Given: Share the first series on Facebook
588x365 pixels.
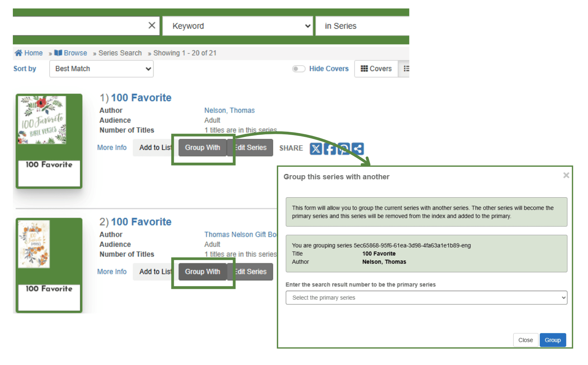Looking at the screenshot, I should pos(330,149).
